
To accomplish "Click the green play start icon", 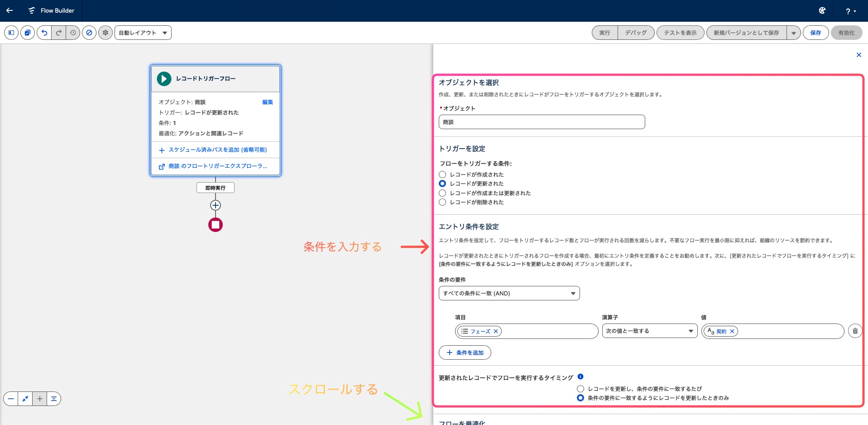I will pos(164,79).
